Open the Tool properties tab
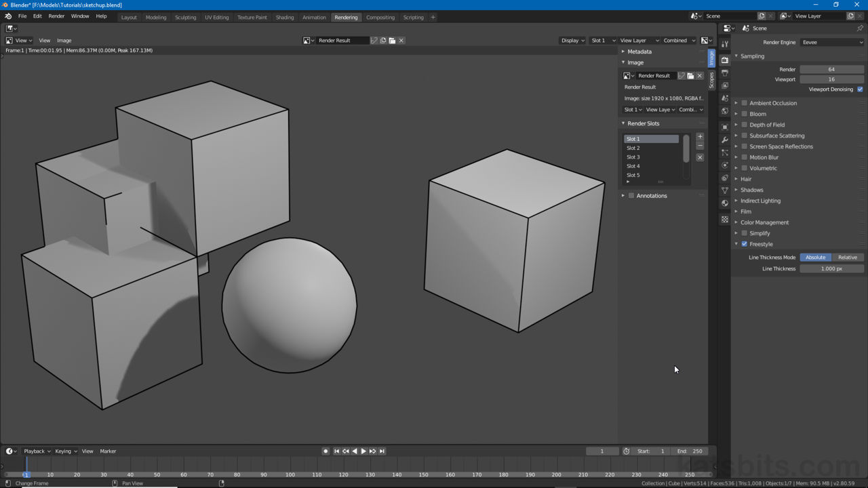Image resolution: width=868 pixels, height=488 pixels. coord(725,44)
